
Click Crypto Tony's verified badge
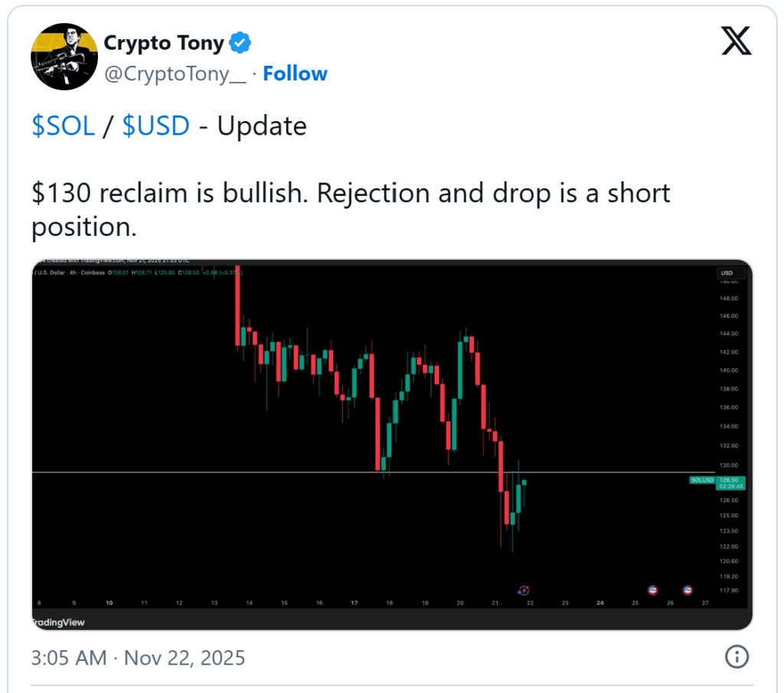240,43
